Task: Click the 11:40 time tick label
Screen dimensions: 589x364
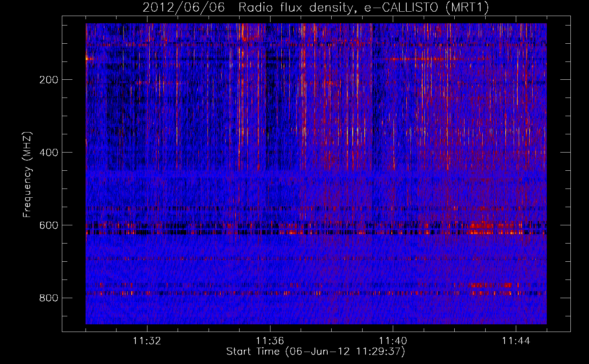Action: [x=393, y=341]
